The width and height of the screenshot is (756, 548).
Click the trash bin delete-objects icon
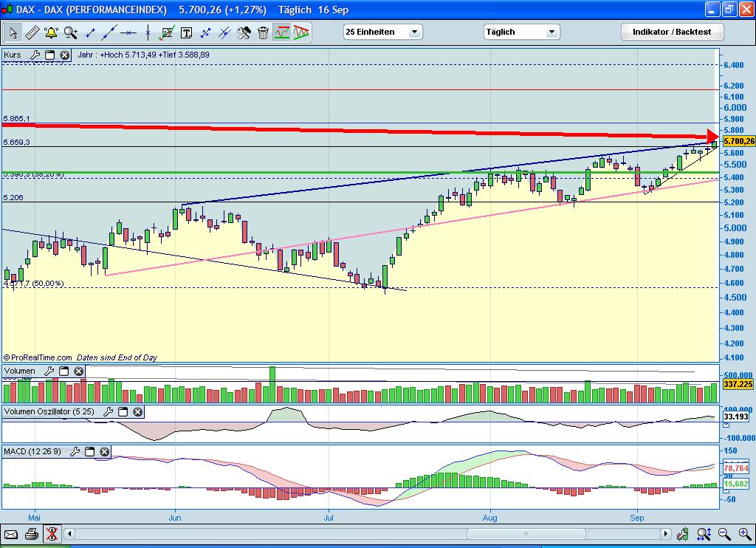(263, 32)
